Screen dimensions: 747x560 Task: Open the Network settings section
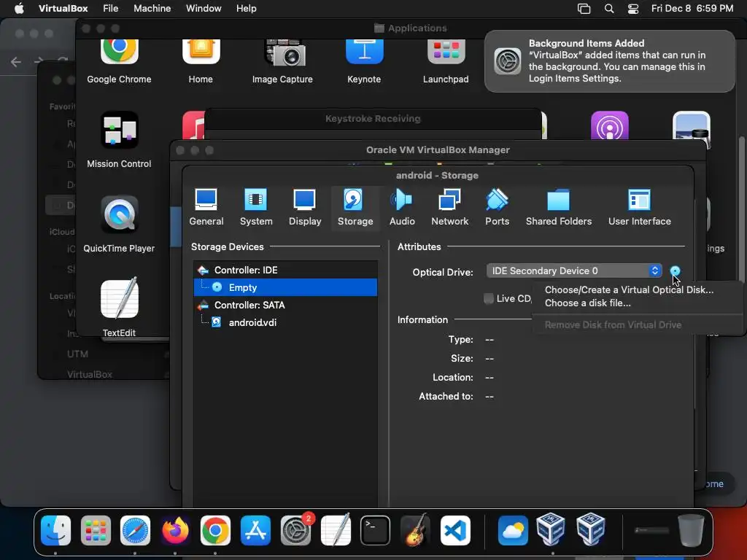(x=449, y=208)
